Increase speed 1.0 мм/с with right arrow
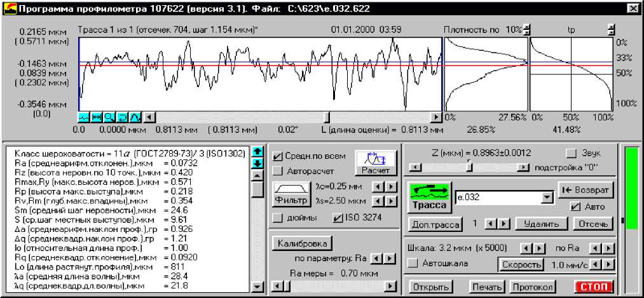 (608, 264)
